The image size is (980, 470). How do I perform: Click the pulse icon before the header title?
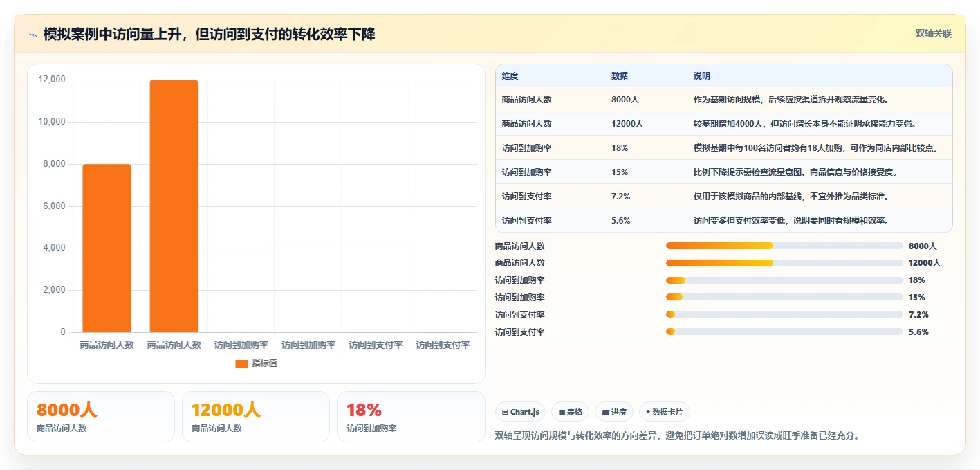[x=33, y=35]
